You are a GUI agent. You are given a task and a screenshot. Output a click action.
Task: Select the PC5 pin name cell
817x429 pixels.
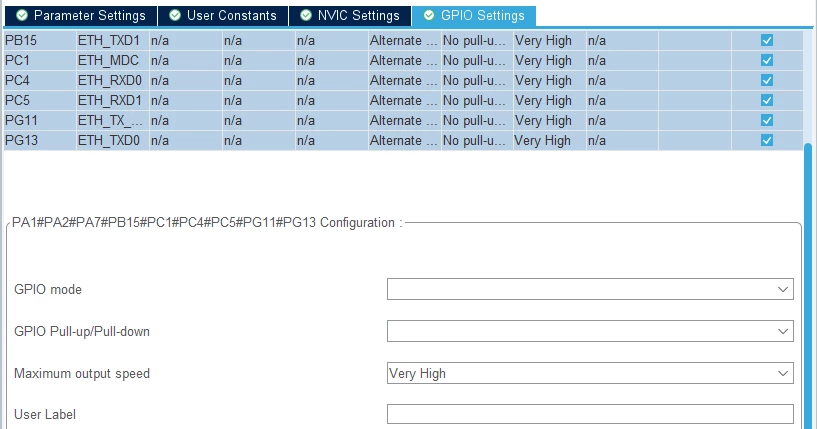coord(40,100)
